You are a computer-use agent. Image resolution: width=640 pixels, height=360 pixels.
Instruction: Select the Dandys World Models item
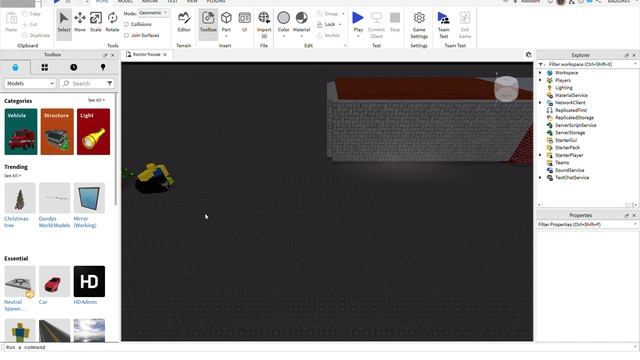(54, 205)
